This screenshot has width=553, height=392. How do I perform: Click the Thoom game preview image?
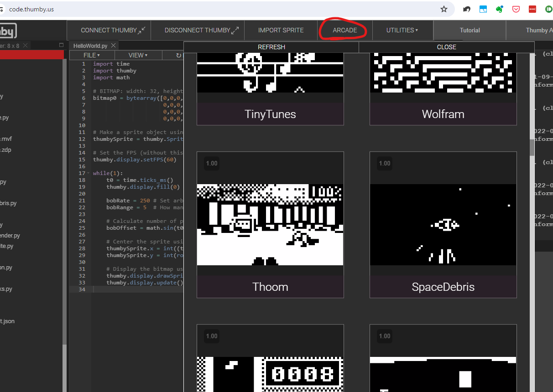click(270, 225)
